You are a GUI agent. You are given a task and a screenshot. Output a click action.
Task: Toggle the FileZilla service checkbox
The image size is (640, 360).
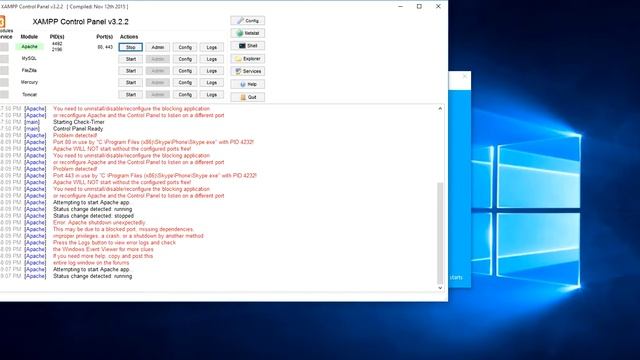[x=4, y=71]
